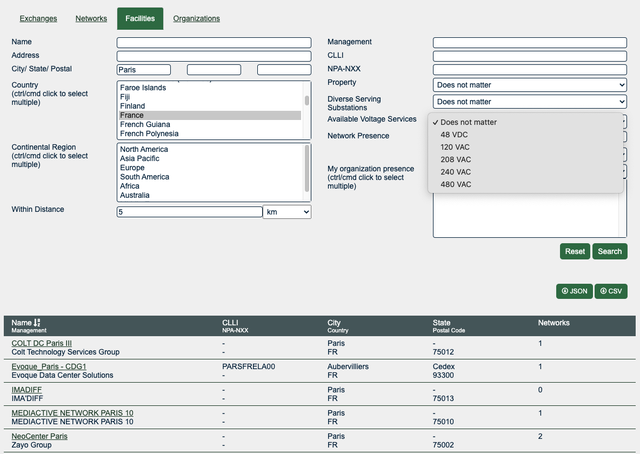
Task: Focus the Address input field
Action: click(214, 56)
